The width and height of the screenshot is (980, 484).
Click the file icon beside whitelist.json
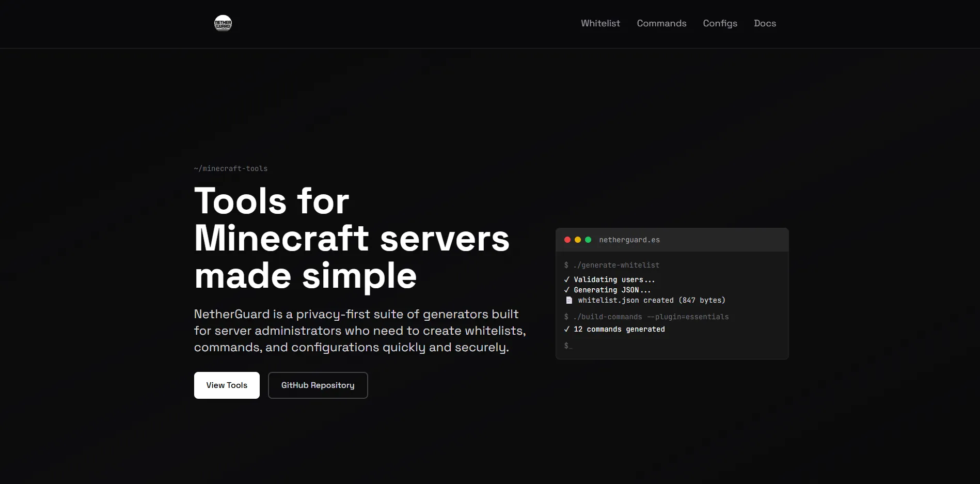coord(569,300)
